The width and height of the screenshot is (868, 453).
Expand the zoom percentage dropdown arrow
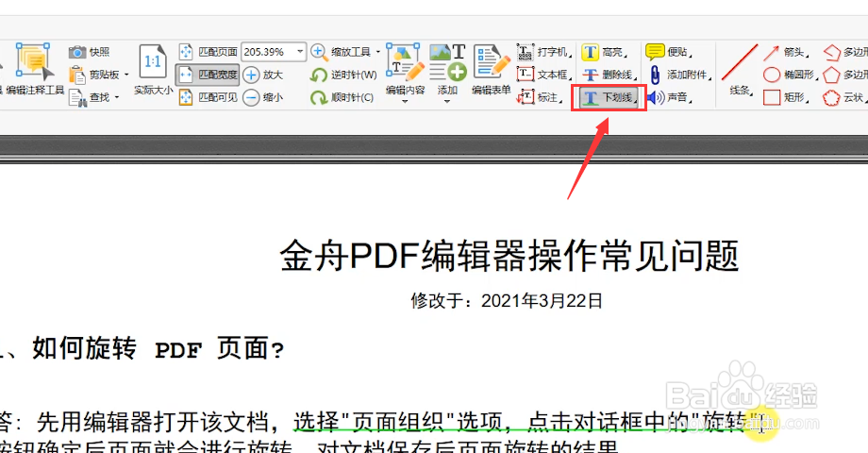pos(300,52)
